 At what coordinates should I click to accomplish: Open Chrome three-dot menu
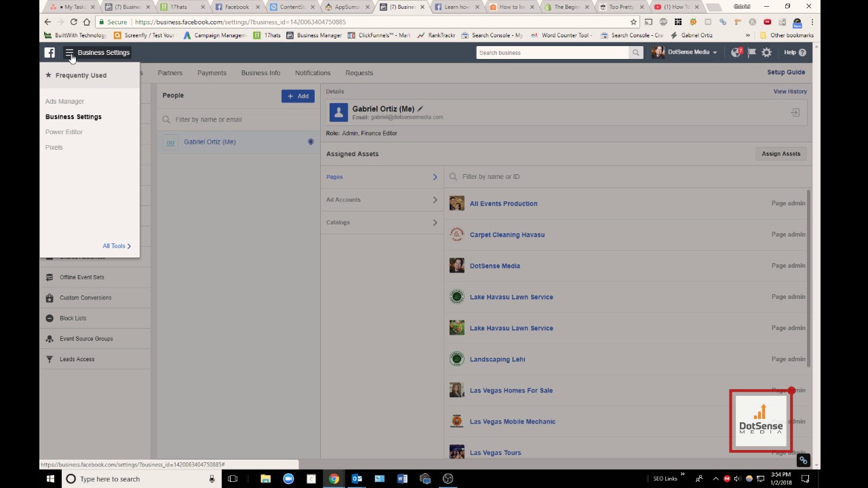(812, 22)
